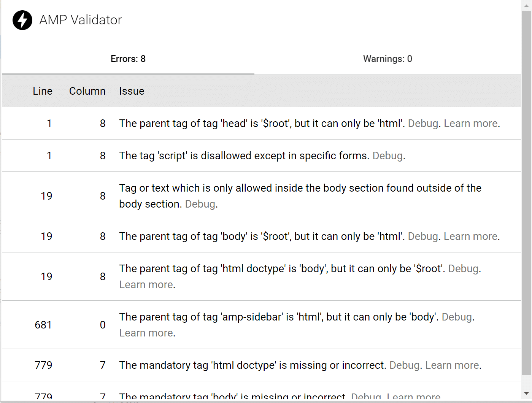The height and width of the screenshot is (403, 532).
Task: Click the Issue column header
Action: [x=132, y=91]
